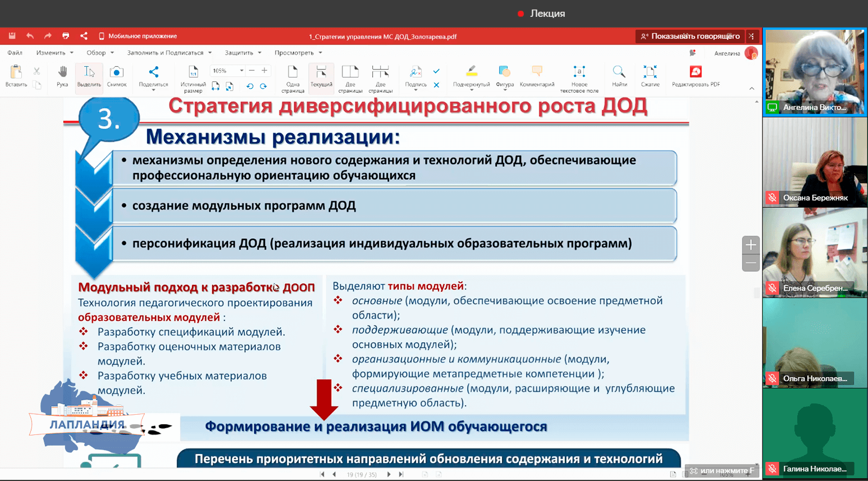
Task: Select Ольга Николаев... participant video
Action: [815, 343]
